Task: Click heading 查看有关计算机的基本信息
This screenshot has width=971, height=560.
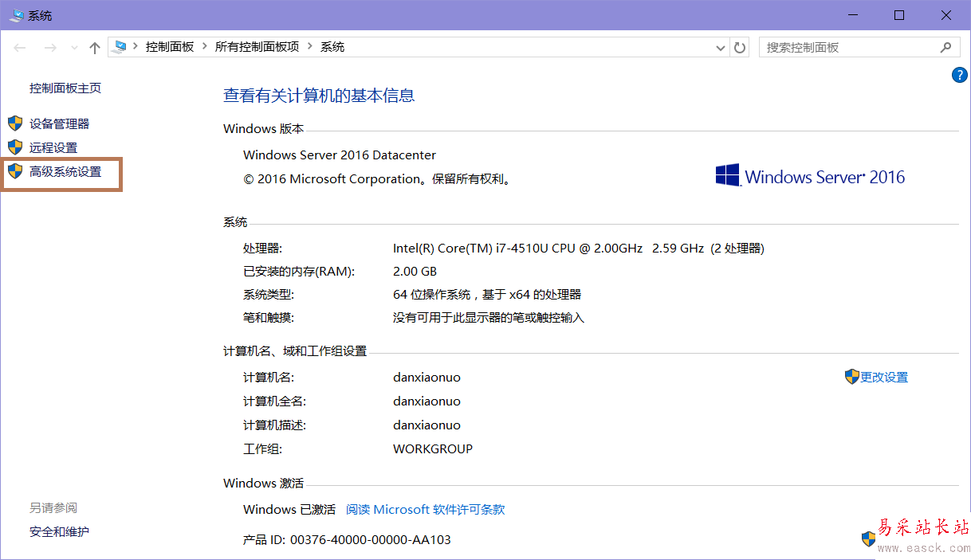Action: [319, 96]
